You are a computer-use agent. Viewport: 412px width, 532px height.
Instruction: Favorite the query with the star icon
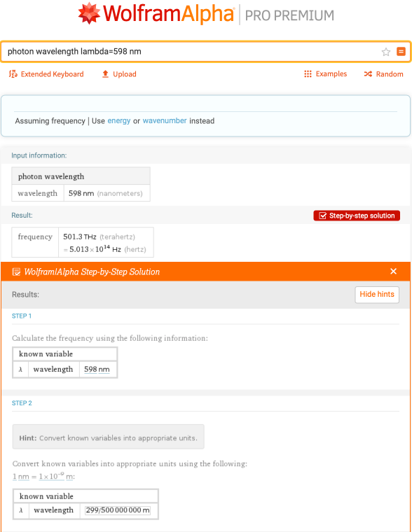pos(386,52)
